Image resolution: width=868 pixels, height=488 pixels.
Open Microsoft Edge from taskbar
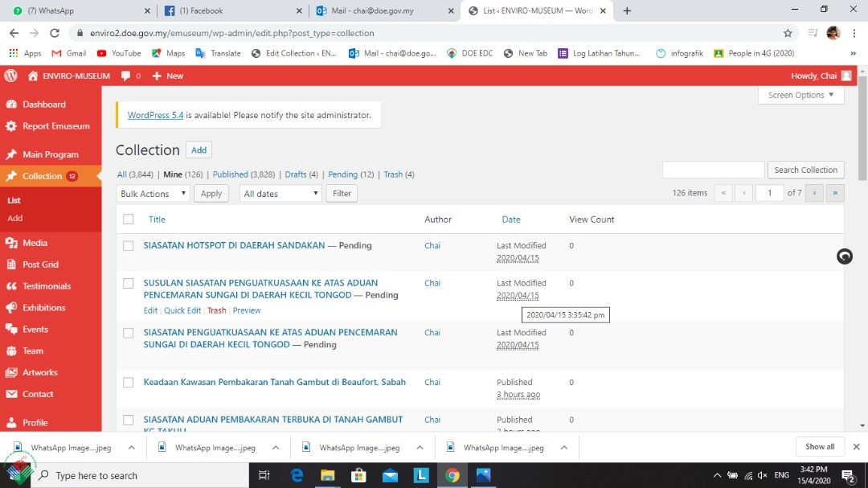[x=297, y=475]
